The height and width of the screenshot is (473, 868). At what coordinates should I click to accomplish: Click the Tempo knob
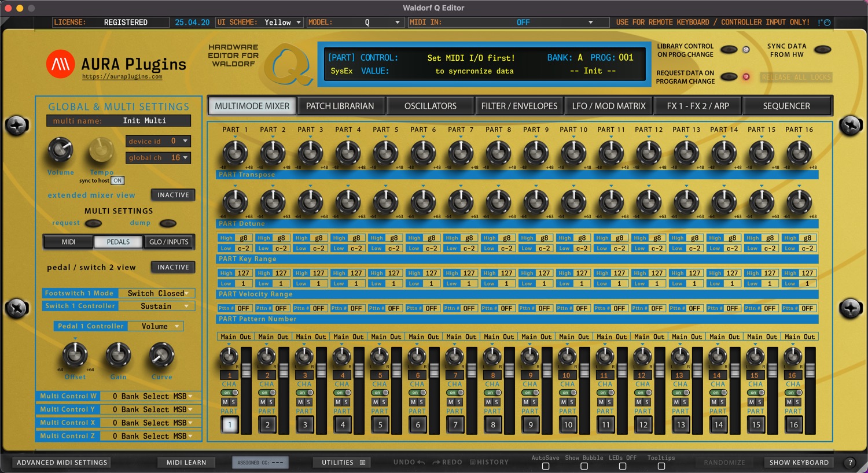point(101,150)
